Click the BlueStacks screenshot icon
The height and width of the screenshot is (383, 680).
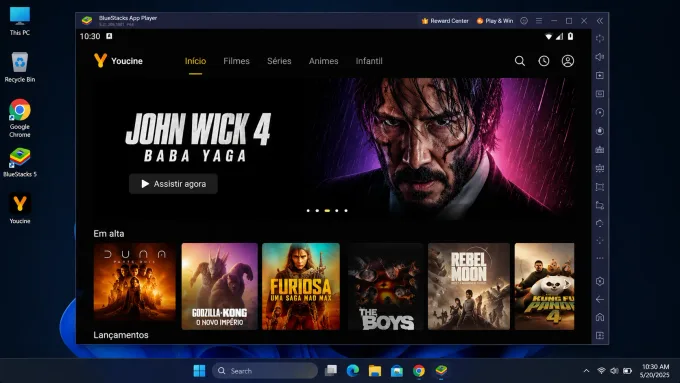click(600, 187)
